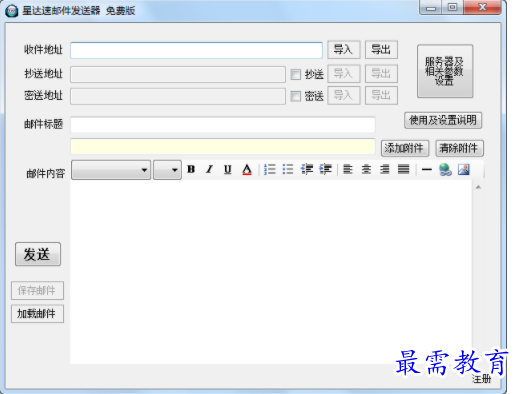
Task: Justify the text alignment
Action: click(403, 169)
